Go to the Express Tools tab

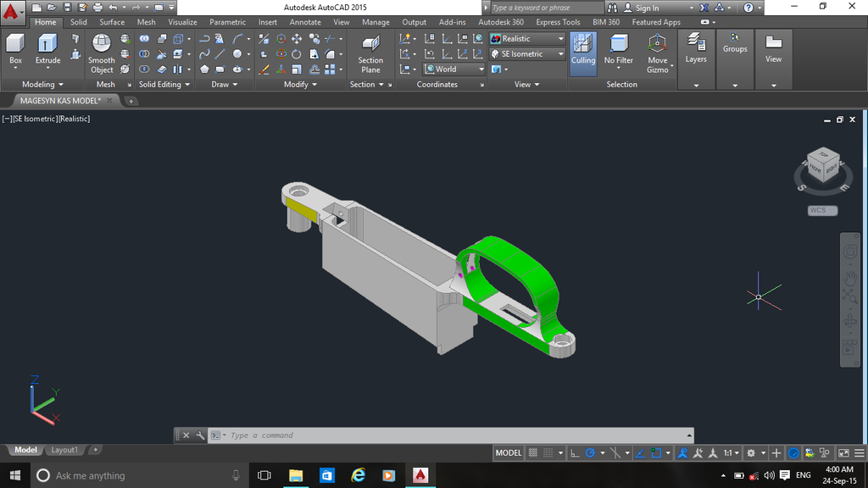tap(558, 22)
